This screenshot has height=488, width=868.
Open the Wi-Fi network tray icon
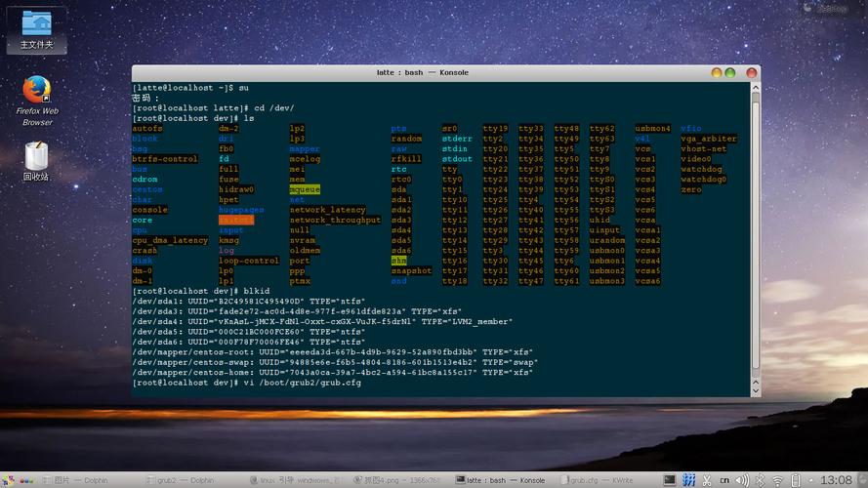pos(778,480)
